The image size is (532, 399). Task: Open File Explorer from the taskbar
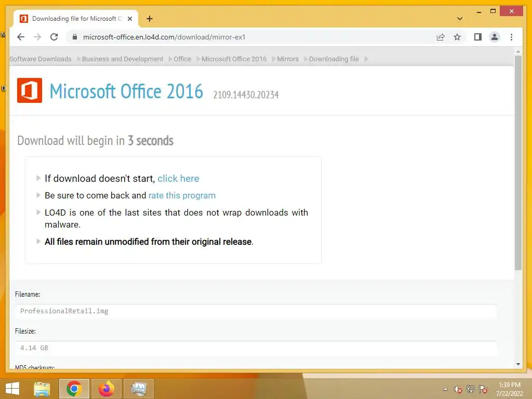pos(42,389)
